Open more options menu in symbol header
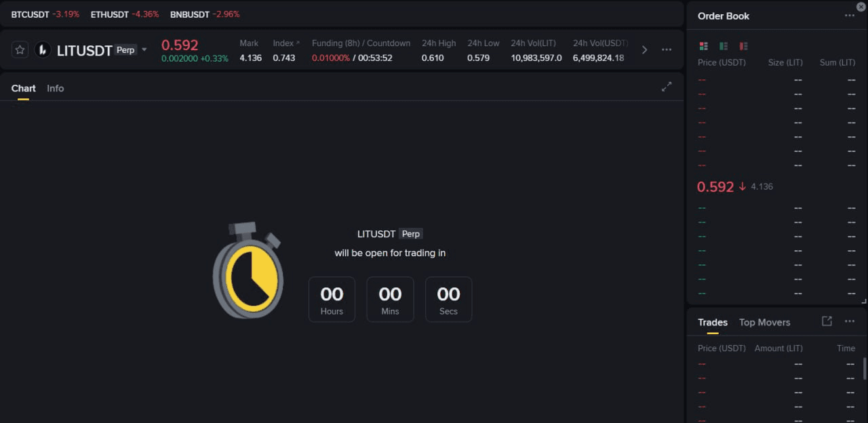Image resolution: width=868 pixels, height=423 pixels. click(667, 49)
